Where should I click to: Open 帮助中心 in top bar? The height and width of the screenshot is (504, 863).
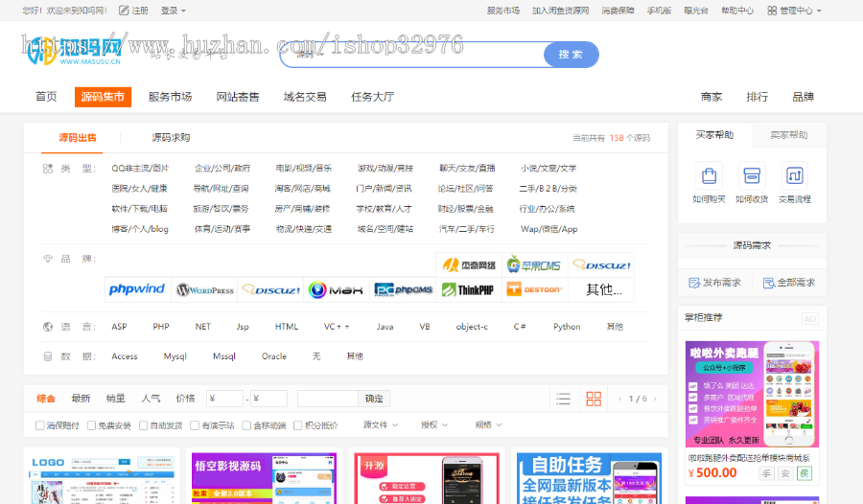coord(737,11)
